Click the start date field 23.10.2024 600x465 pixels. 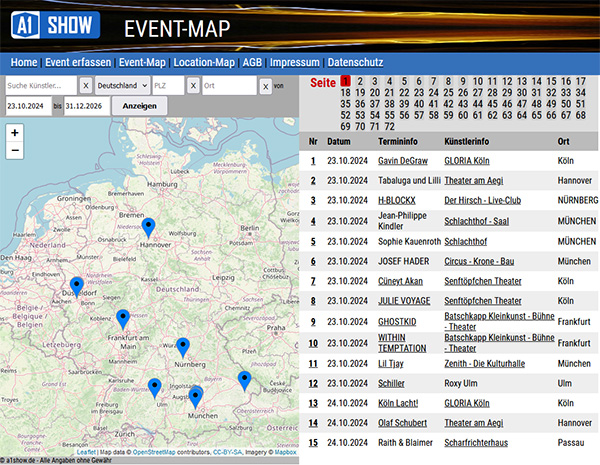(29, 106)
